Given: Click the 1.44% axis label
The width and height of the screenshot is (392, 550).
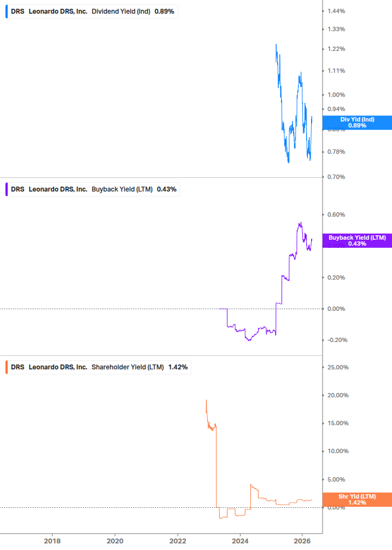Looking at the screenshot, I should [336, 11].
